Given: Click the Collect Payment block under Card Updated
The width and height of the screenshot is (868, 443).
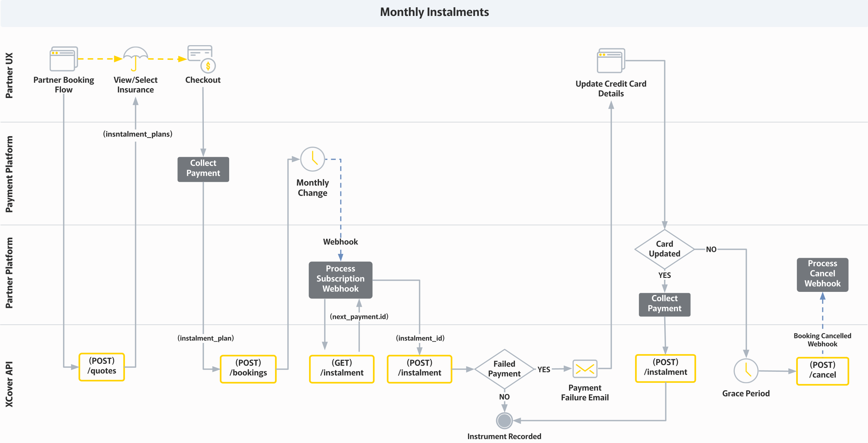Looking at the screenshot, I should (x=664, y=304).
